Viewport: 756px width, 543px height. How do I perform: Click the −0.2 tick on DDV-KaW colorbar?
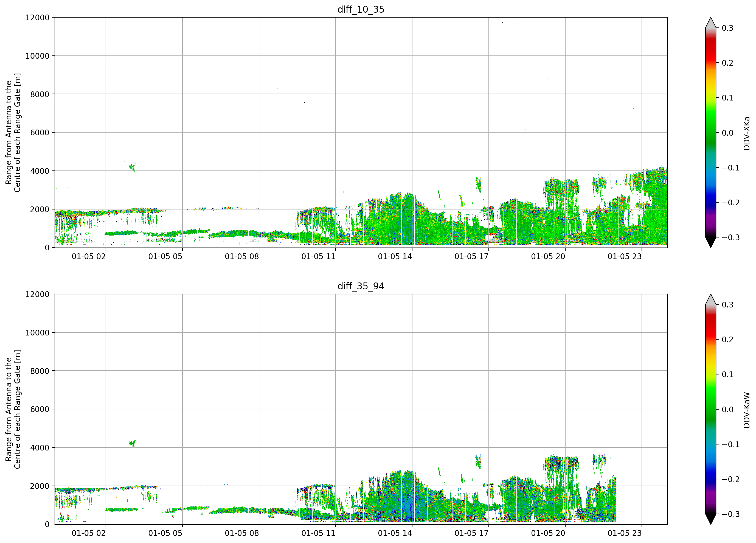(731, 480)
